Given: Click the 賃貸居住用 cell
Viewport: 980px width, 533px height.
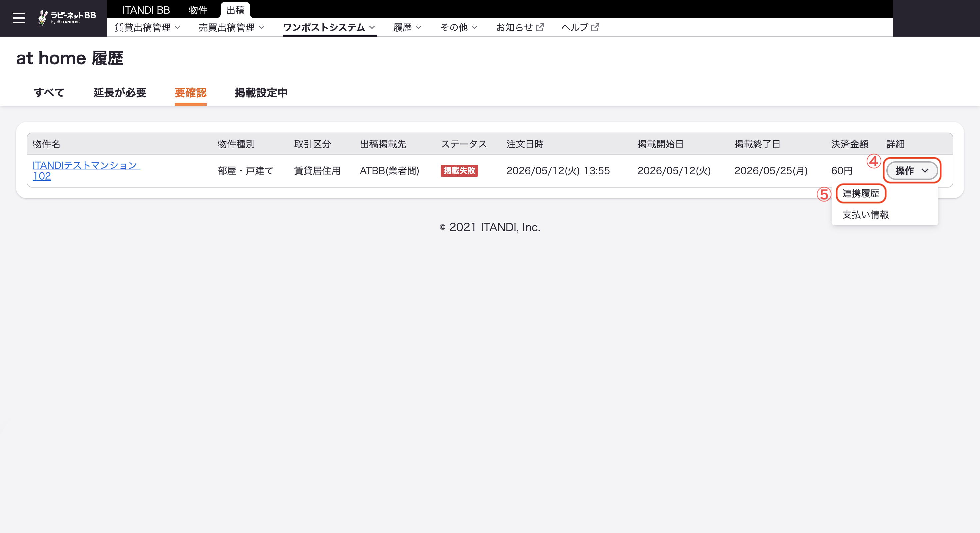Looking at the screenshot, I should click(317, 171).
